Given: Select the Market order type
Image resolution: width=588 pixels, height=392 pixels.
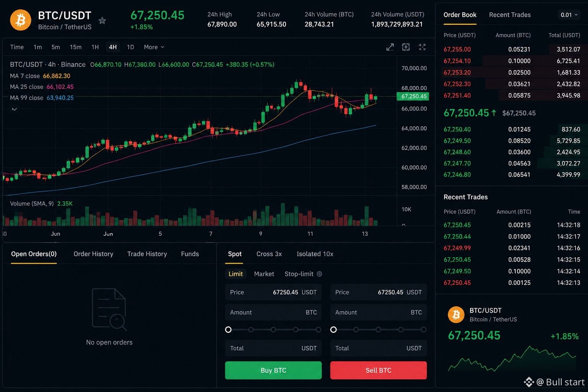Looking at the screenshot, I should pos(264,274).
